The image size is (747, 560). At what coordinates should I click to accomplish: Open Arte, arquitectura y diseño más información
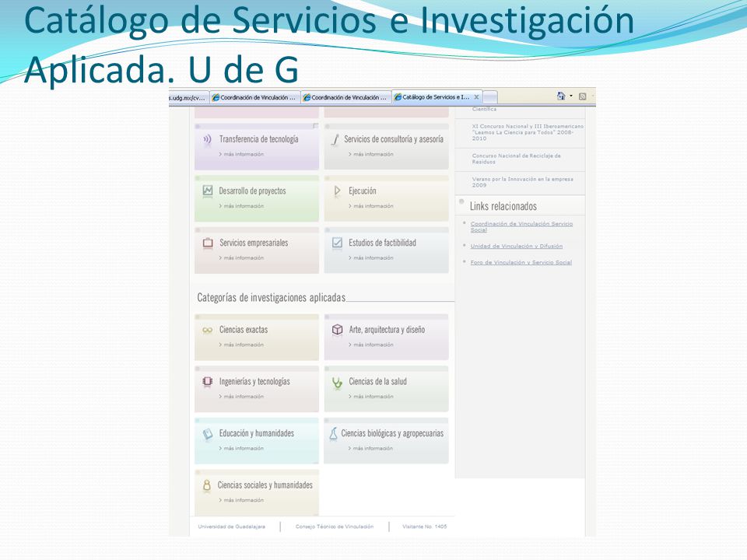click(371, 345)
